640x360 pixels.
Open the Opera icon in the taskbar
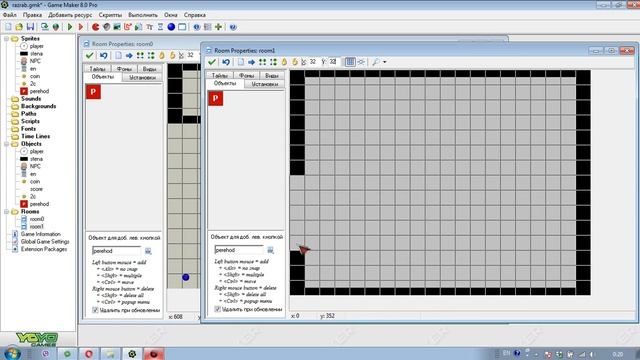(x=89, y=354)
